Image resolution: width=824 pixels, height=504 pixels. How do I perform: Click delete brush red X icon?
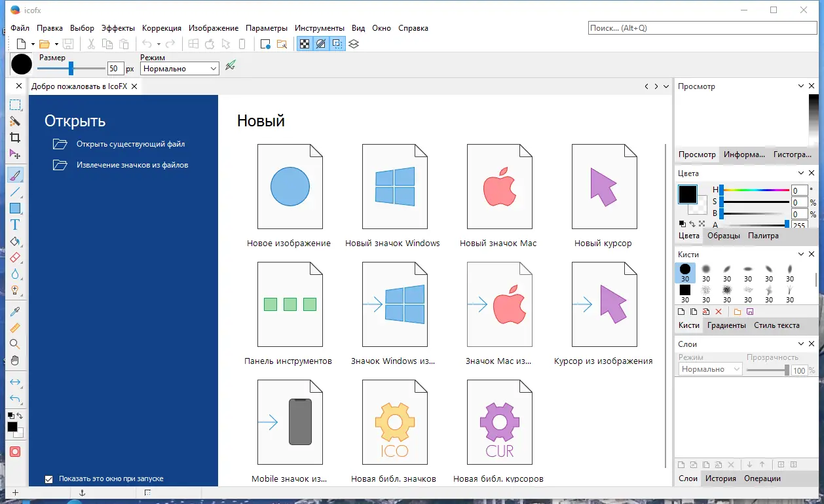pos(719,312)
